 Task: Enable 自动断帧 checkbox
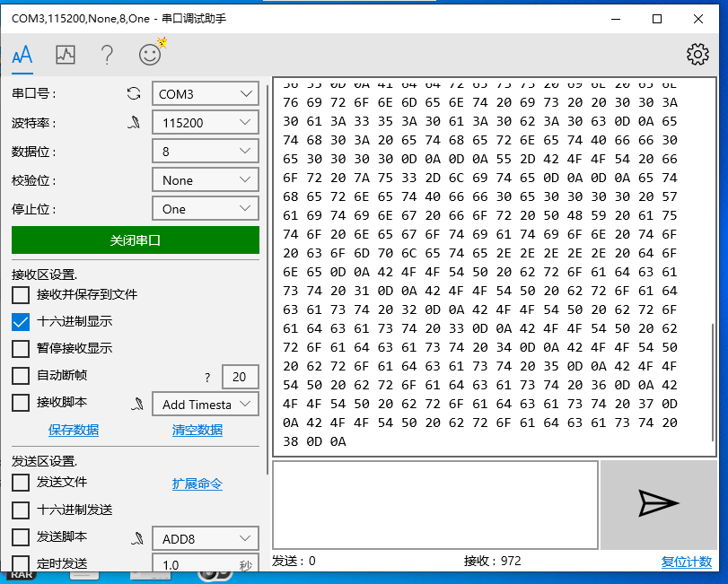[x=21, y=376]
